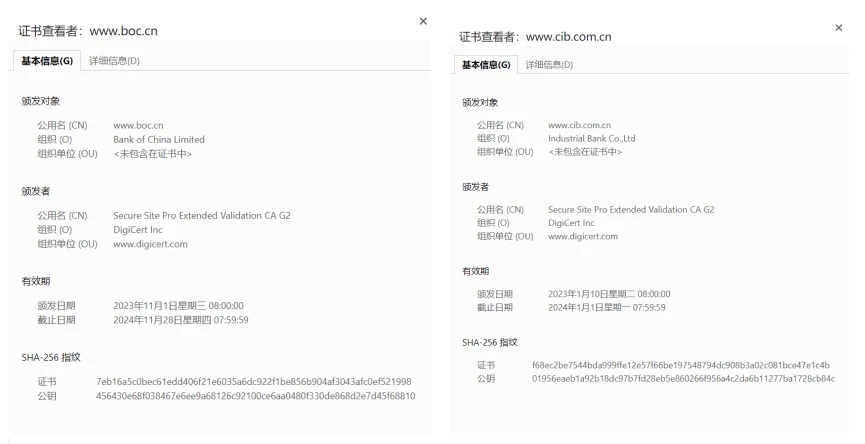Select issue date 2023年11月1日星期三 08:00:00
This screenshot has width=865, height=444.
click(178, 306)
